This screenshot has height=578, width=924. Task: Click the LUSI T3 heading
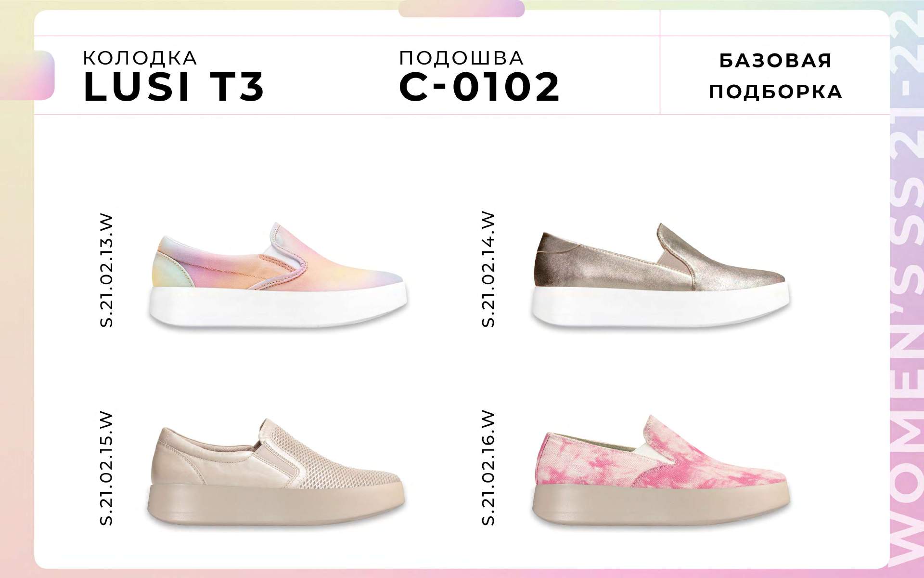[x=174, y=87]
